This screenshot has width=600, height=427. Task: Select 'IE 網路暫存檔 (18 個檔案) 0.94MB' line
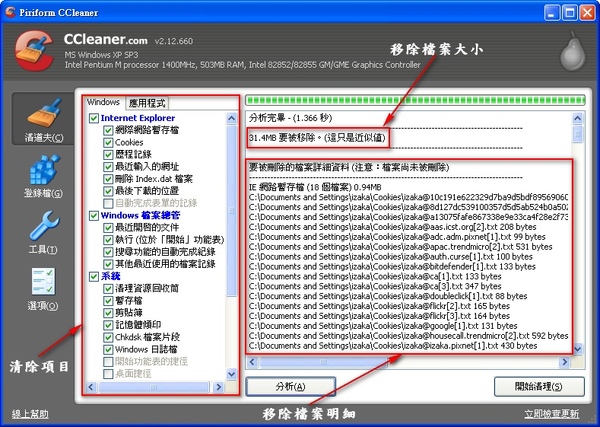pyautogui.click(x=315, y=187)
